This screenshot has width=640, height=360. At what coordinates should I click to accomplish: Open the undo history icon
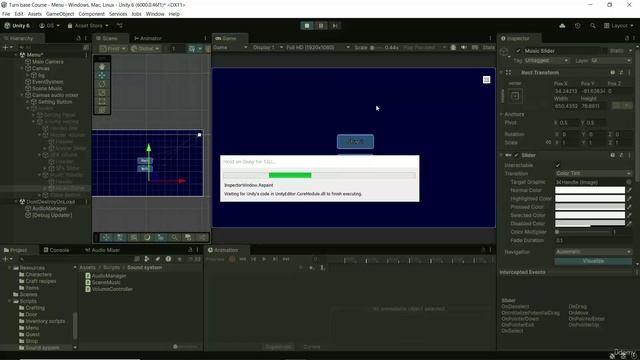pos(578,26)
